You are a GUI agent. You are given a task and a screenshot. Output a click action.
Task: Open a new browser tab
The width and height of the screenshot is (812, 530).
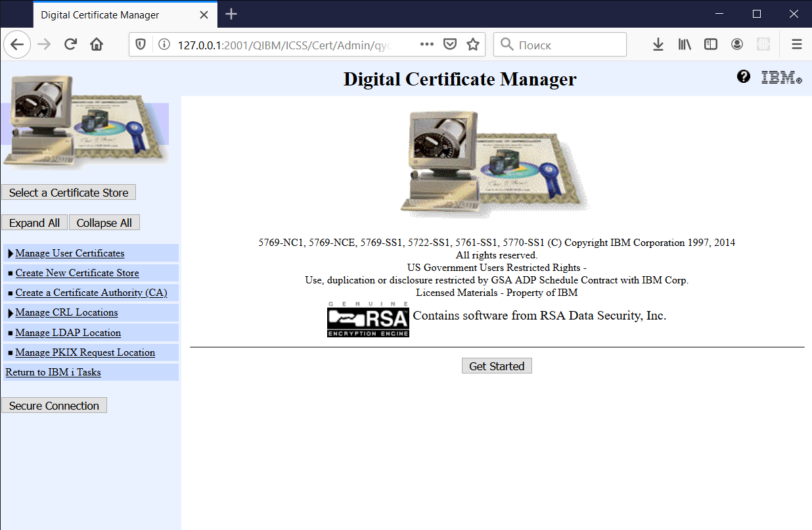pyautogui.click(x=231, y=14)
